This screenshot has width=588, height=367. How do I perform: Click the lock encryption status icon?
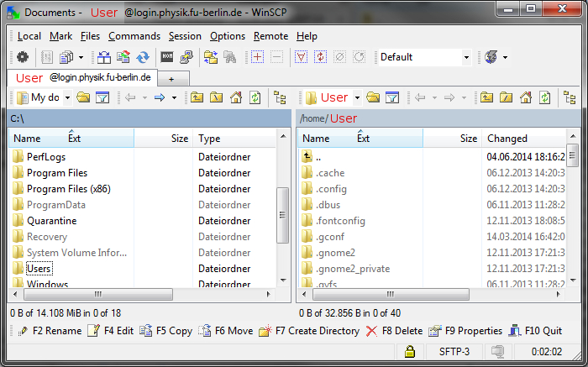410,352
